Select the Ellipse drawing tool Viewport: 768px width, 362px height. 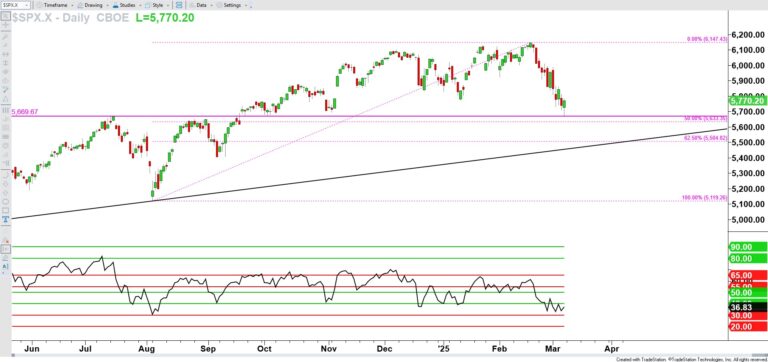(x=5, y=202)
